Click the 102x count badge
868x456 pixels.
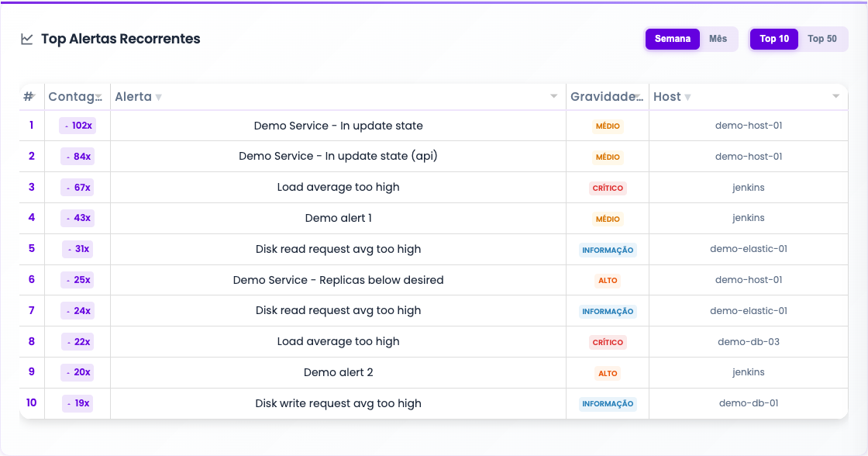(77, 126)
